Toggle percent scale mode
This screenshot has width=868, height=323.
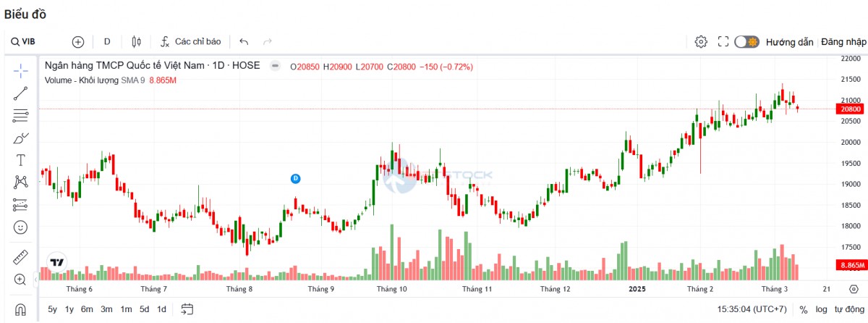[x=804, y=309]
